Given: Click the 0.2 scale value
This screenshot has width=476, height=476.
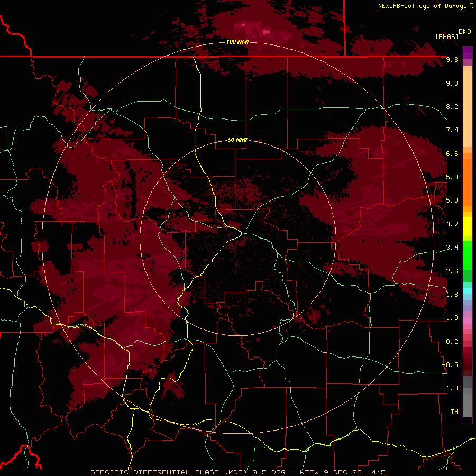Looking at the screenshot, I should tap(452, 342).
